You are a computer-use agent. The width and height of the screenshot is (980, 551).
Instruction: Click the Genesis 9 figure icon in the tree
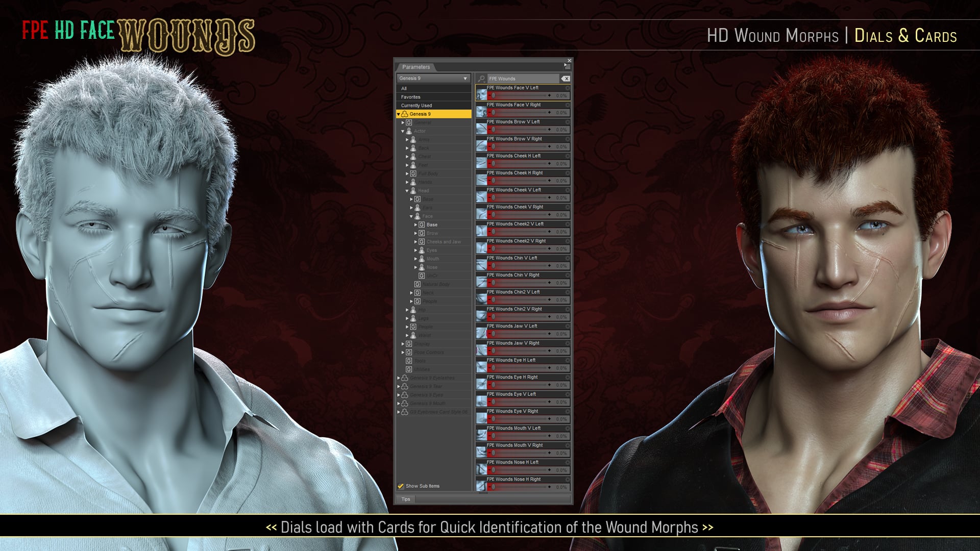tap(405, 114)
